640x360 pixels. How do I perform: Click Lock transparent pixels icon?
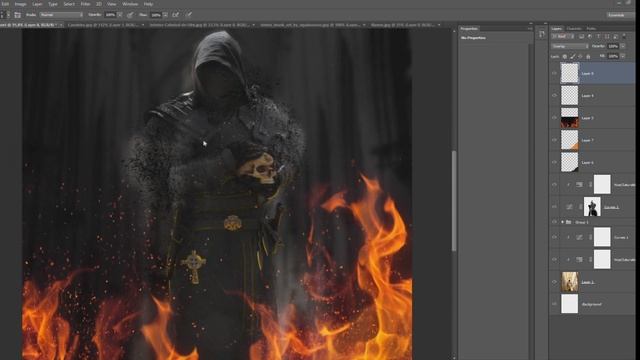565,56
